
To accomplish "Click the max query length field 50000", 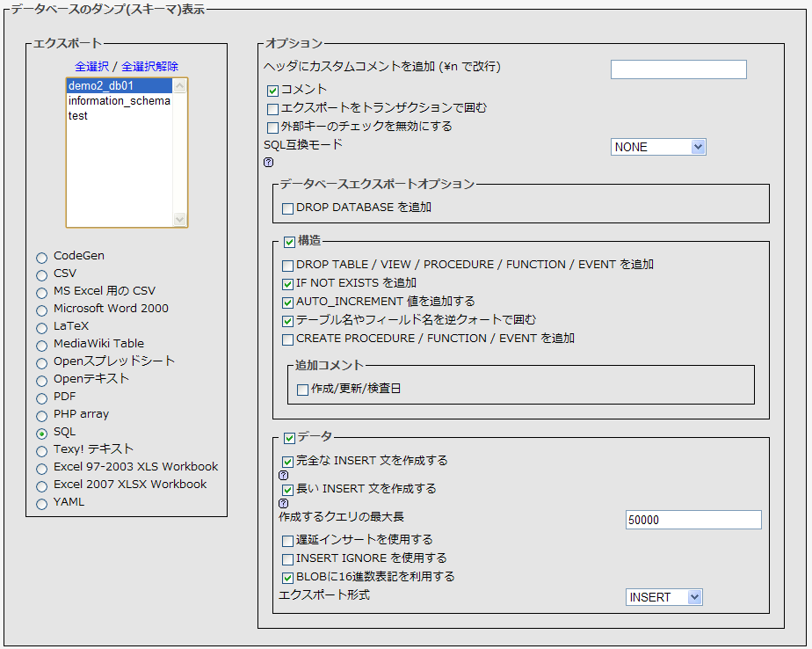I will tap(693, 520).
